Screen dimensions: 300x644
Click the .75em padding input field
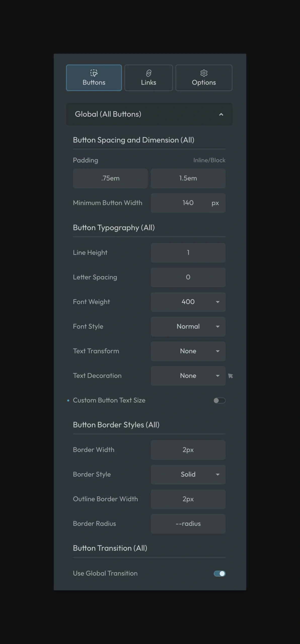click(110, 178)
